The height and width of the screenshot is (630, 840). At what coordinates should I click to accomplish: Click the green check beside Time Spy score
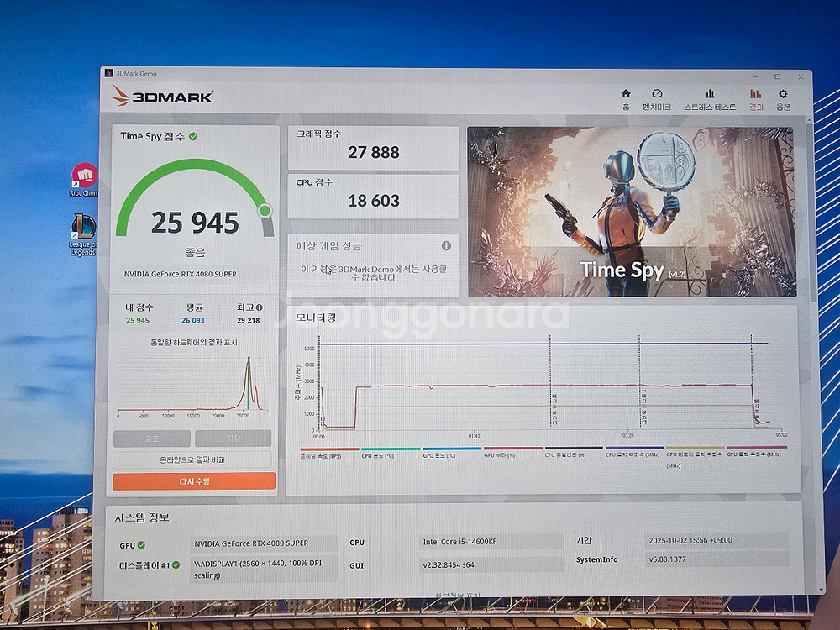coord(193,136)
